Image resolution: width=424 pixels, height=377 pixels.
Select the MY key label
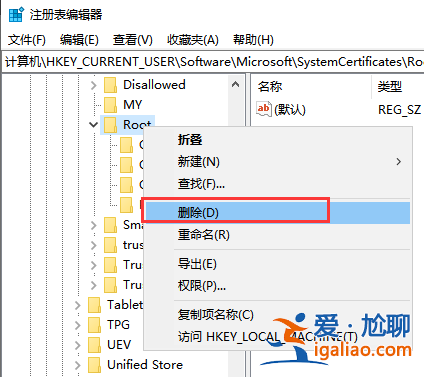point(133,105)
